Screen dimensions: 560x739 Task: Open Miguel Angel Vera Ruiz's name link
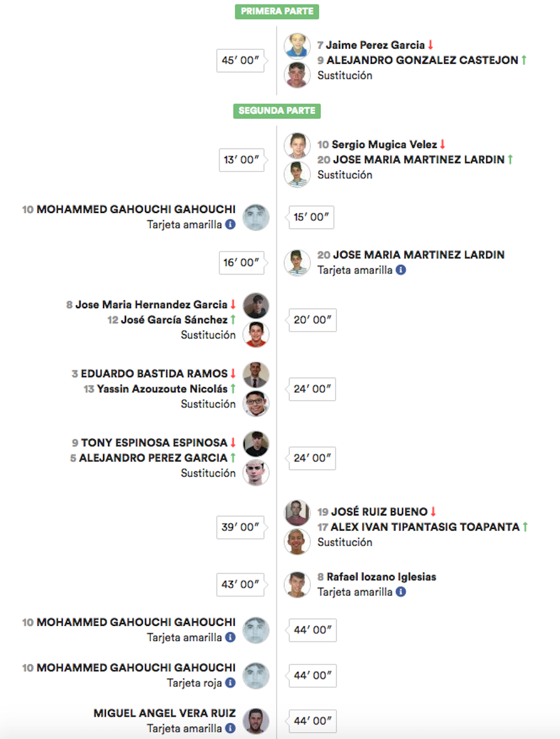164,713
